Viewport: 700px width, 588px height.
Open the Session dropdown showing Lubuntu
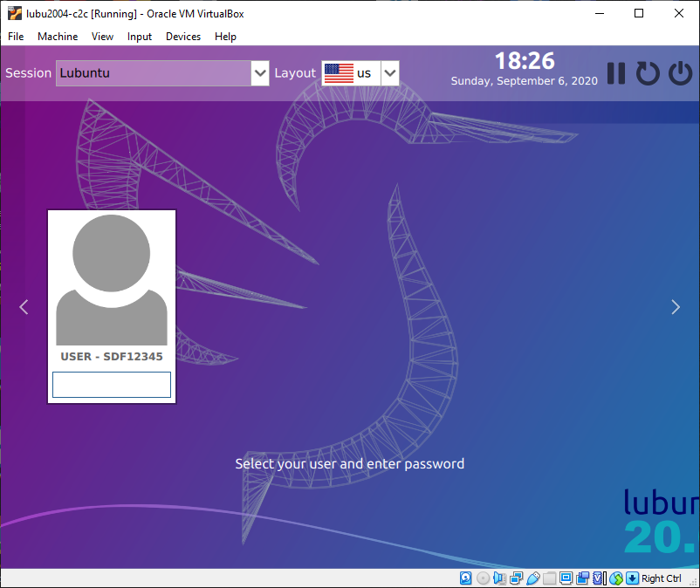(162, 73)
